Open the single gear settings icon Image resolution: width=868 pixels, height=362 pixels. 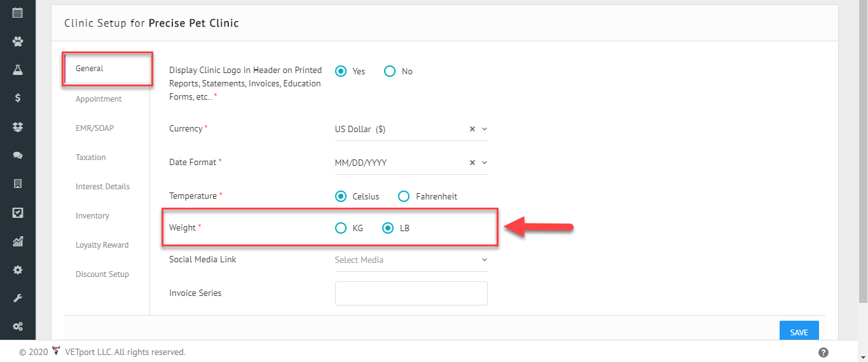point(18,270)
